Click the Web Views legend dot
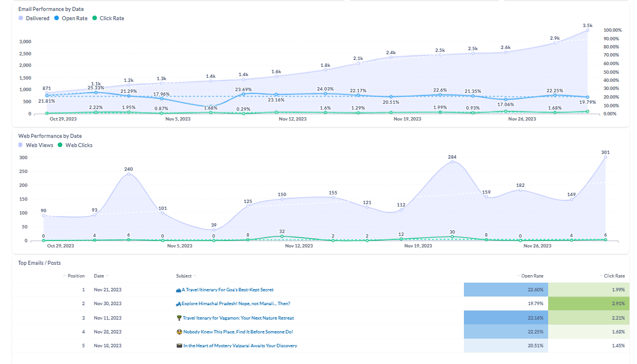 (21, 145)
